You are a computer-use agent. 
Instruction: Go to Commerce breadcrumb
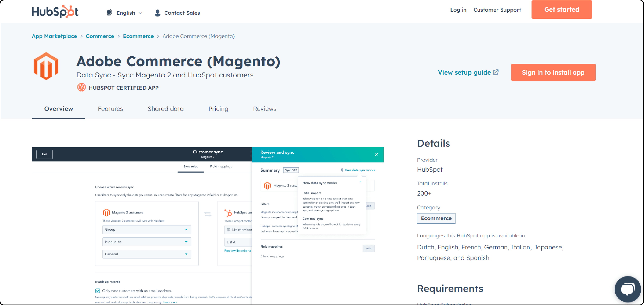[100, 36]
